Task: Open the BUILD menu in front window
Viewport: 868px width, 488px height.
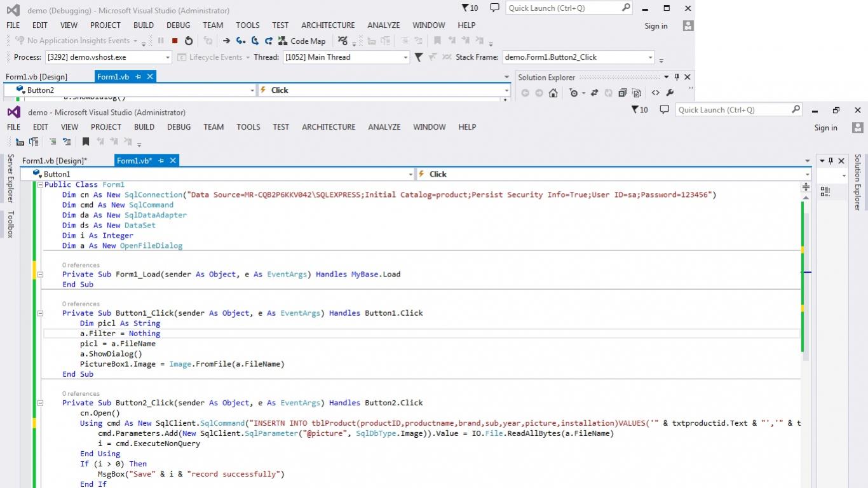Action: 144,127
